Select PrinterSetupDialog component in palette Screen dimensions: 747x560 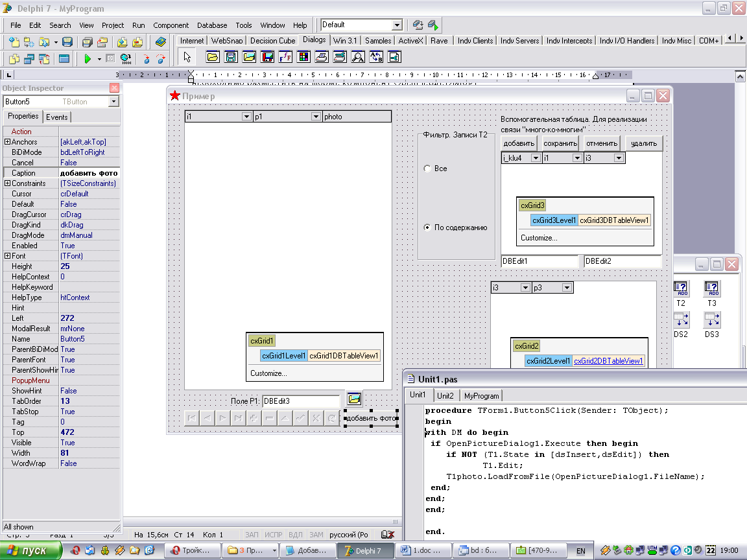click(x=340, y=57)
